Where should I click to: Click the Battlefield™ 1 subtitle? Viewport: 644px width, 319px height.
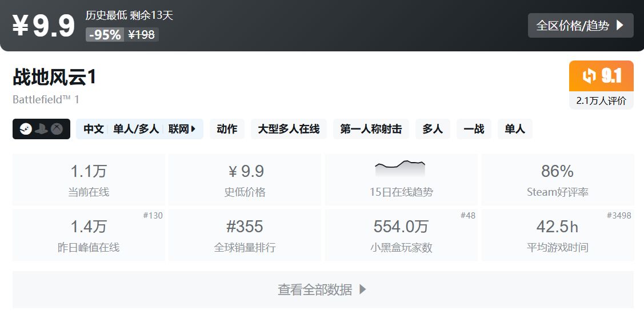[x=46, y=100]
